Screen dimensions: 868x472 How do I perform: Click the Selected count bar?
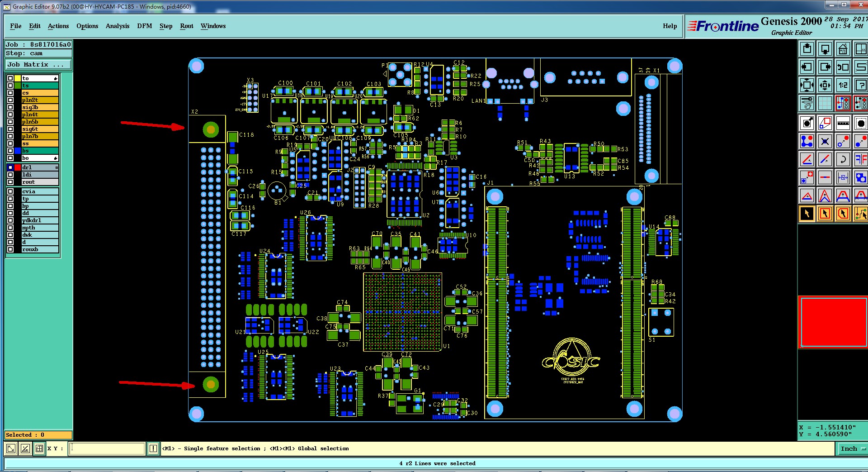(38, 435)
